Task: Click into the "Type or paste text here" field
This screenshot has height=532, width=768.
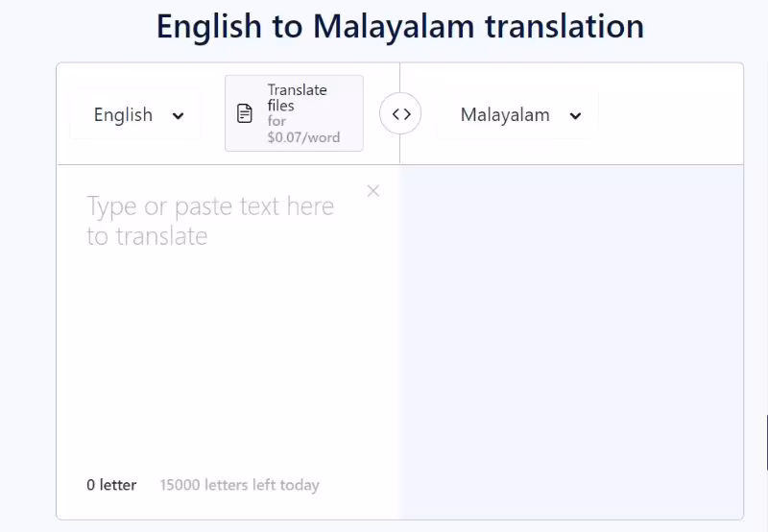Action: coord(210,221)
